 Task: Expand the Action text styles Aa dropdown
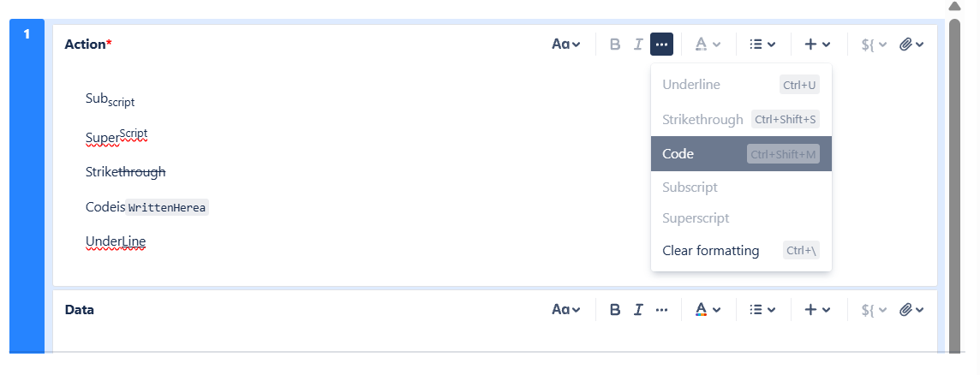pos(566,45)
